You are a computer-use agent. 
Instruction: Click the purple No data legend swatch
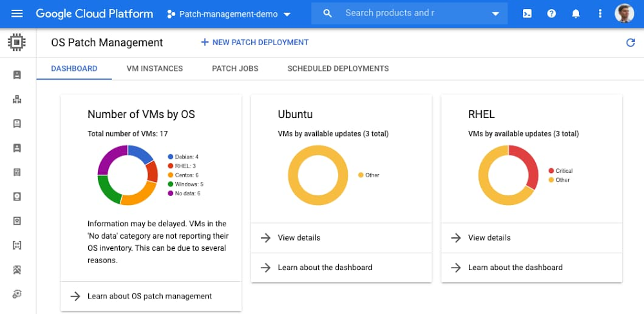[x=171, y=193]
